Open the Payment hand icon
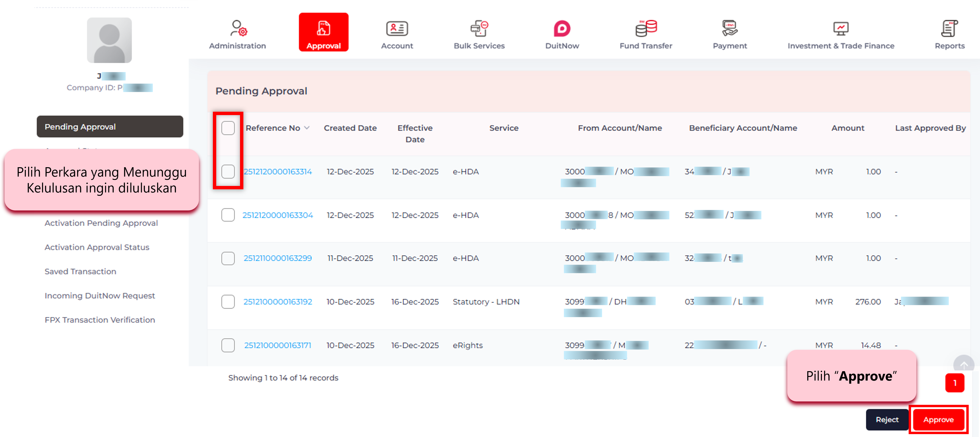The height and width of the screenshot is (437, 980). coord(729,29)
